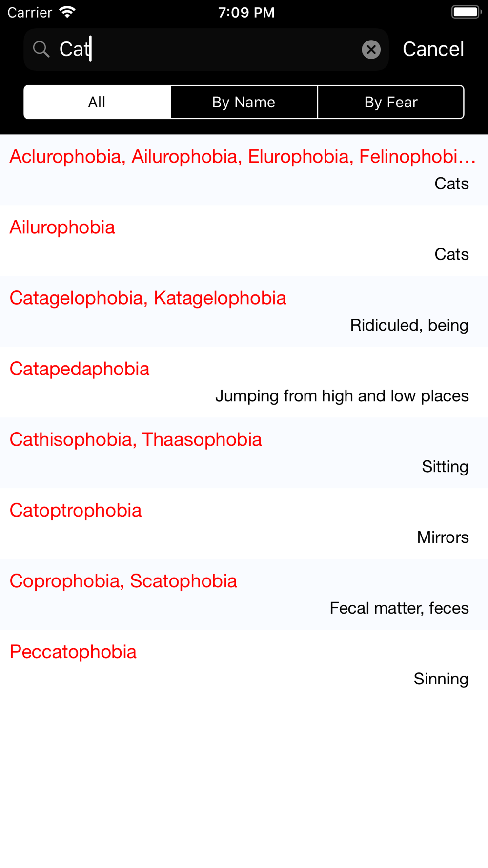Tap the battery indicator icon
488x868 pixels.
tap(466, 12)
